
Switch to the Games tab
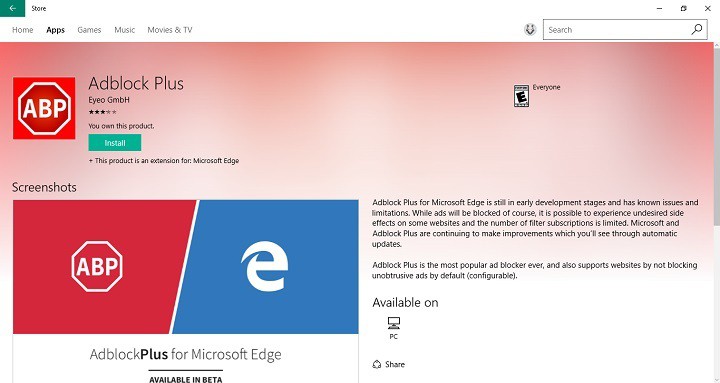(89, 30)
